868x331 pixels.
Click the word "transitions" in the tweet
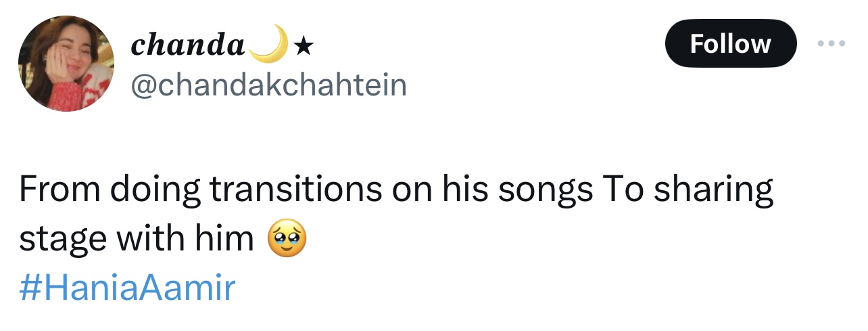(x=295, y=190)
